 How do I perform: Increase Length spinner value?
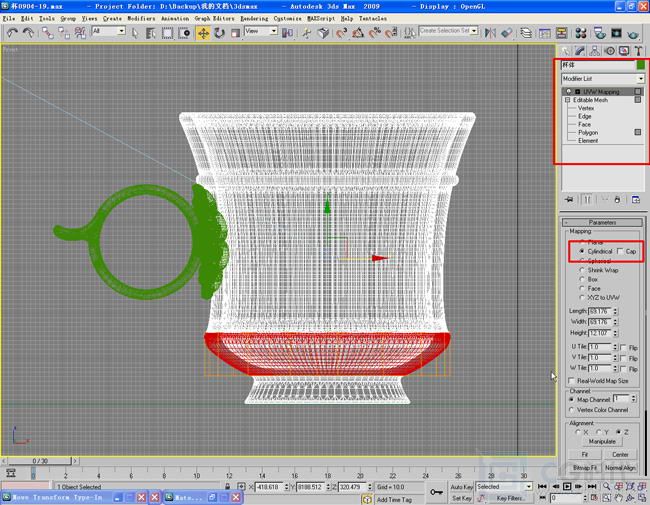[x=615, y=309]
